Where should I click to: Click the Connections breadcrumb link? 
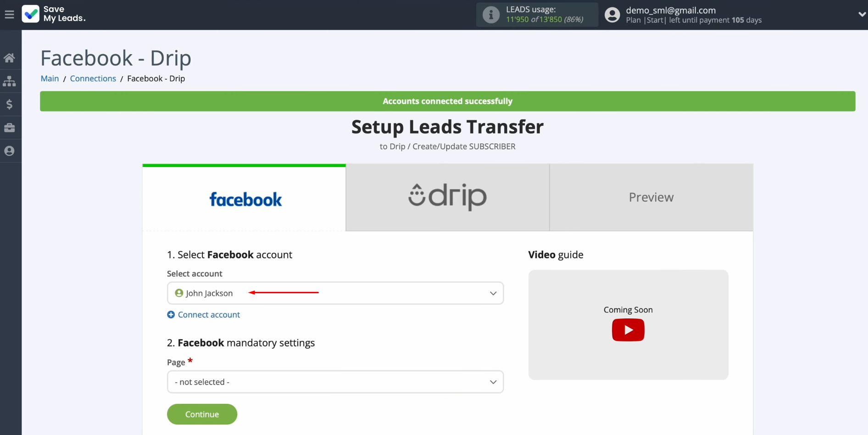[93, 78]
